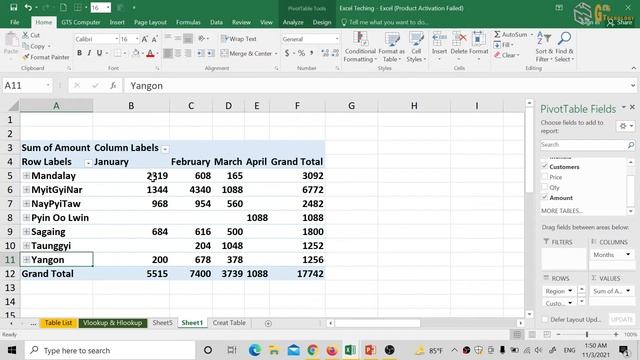Image resolution: width=640 pixels, height=360 pixels.
Task: Adjust the zoom slider in status bar
Action: pyautogui.click(x=587, y=335)
